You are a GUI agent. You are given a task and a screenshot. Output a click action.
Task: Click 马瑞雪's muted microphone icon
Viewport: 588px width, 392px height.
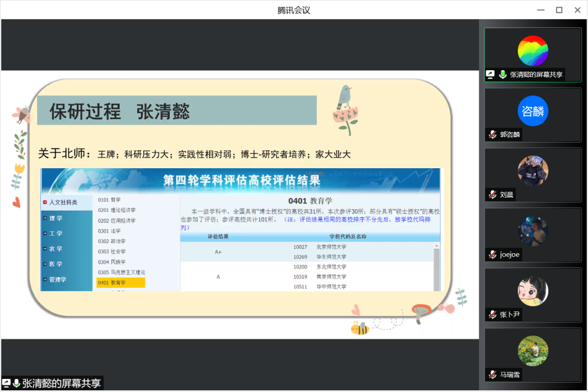click(492, 374)
